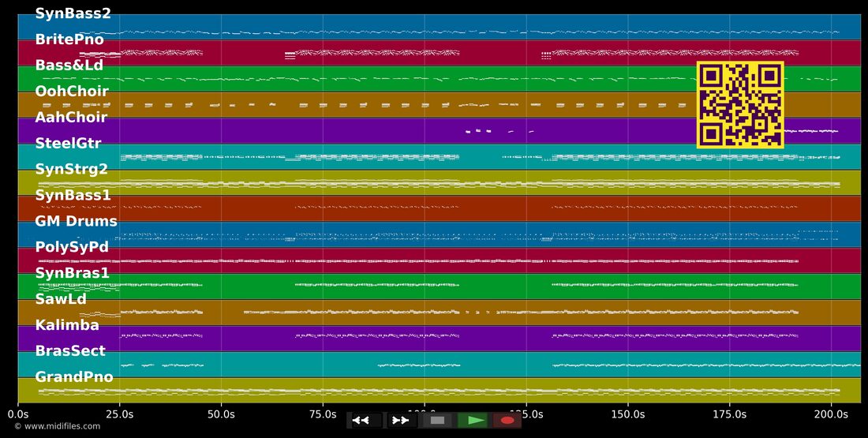Click the red record button
Image resolution: width=868 pixels, height=438 pixels.
(x=507, y=421)
